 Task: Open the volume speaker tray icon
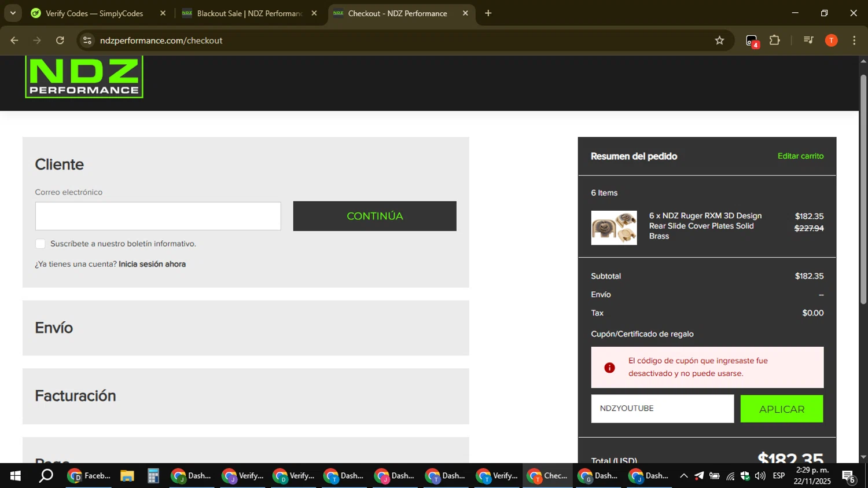(x=760, y=476)
